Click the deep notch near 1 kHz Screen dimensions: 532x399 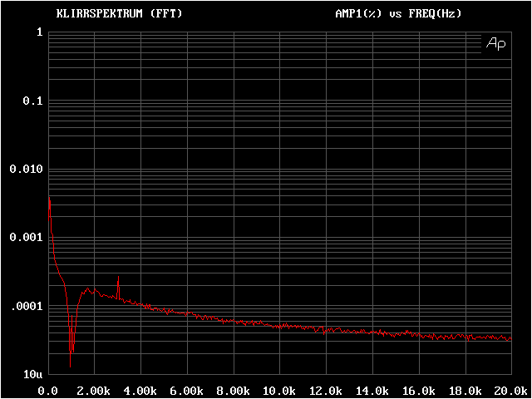point(71,362)
